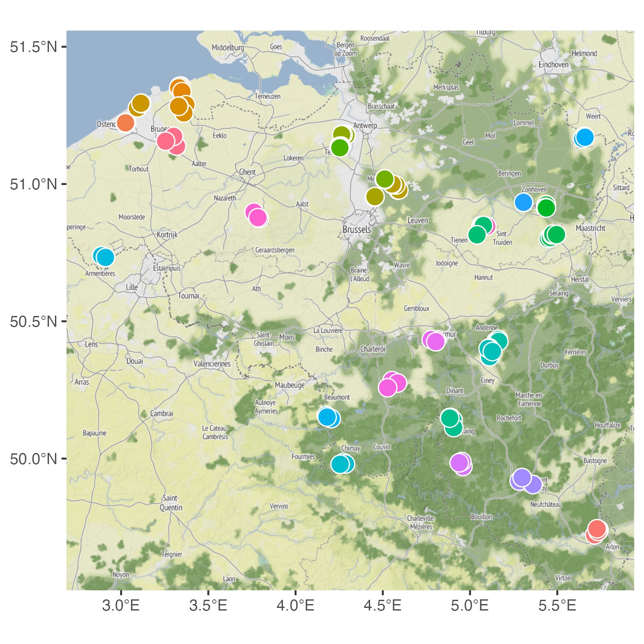Click the magenta marker near Namur

435,341
